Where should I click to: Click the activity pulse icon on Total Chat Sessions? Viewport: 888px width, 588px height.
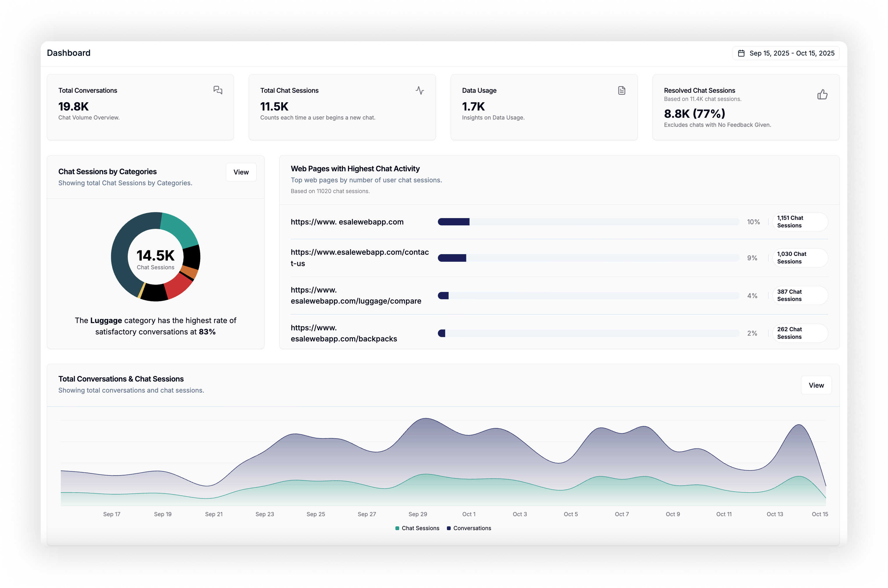[x=420, y=90]
